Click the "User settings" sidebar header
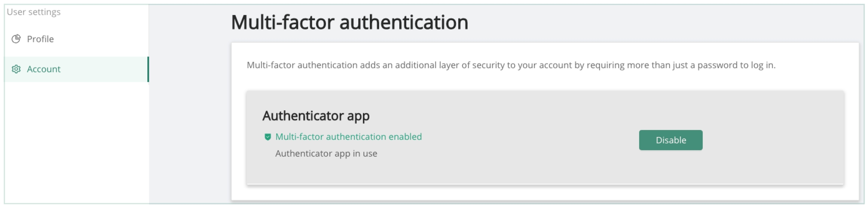This screenshot has width=868, height=208. [34, 12]
